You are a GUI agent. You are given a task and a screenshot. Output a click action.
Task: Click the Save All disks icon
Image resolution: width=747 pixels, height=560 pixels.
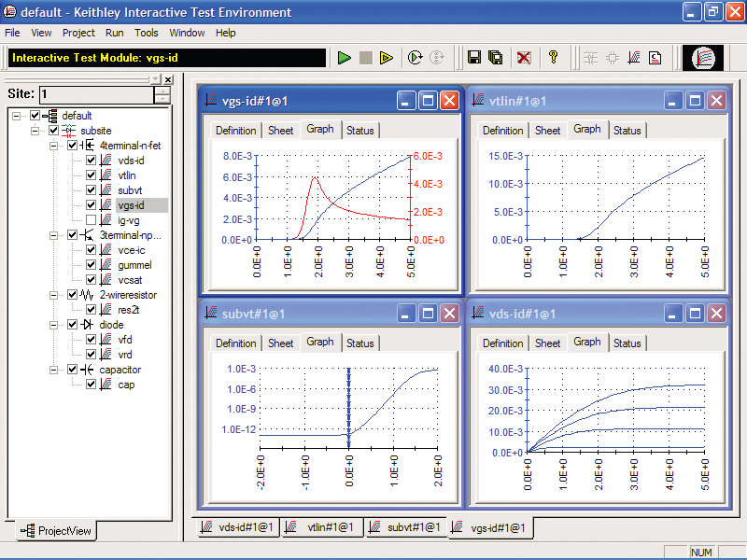[496, 58]
